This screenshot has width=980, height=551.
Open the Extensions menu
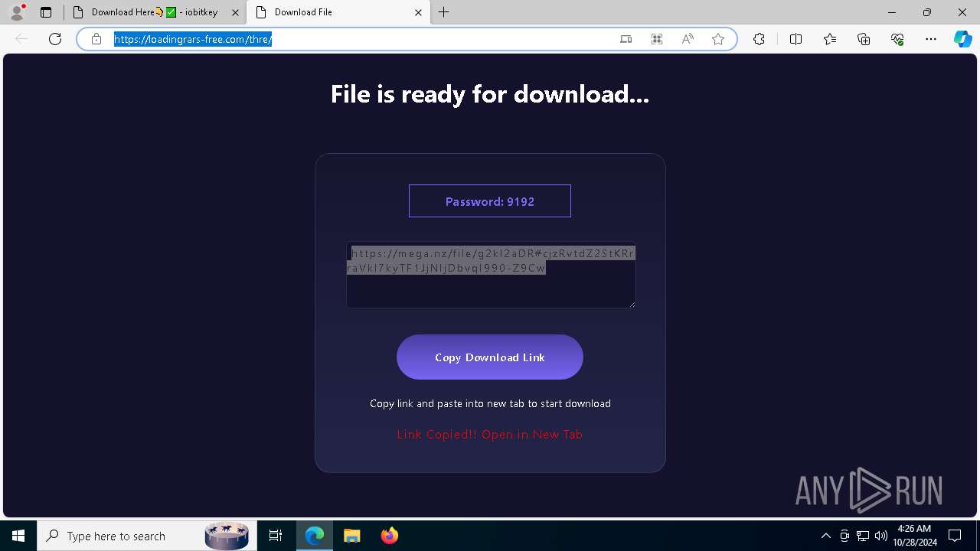pyautogui.click(x=759, y=39)
